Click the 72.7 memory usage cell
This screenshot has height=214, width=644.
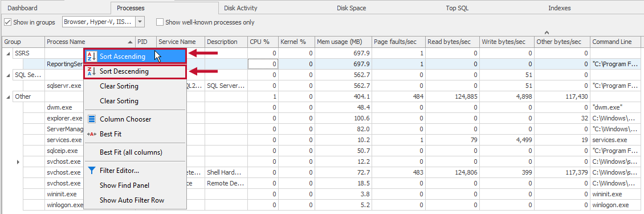point(343,172)
